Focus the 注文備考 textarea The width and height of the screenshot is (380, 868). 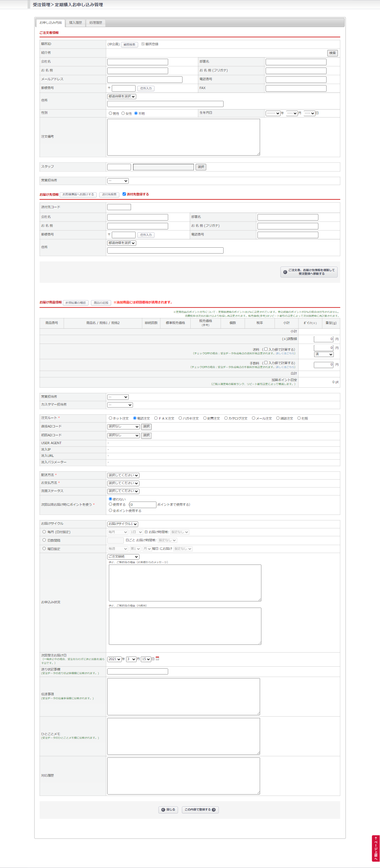(x=184, y=137)
